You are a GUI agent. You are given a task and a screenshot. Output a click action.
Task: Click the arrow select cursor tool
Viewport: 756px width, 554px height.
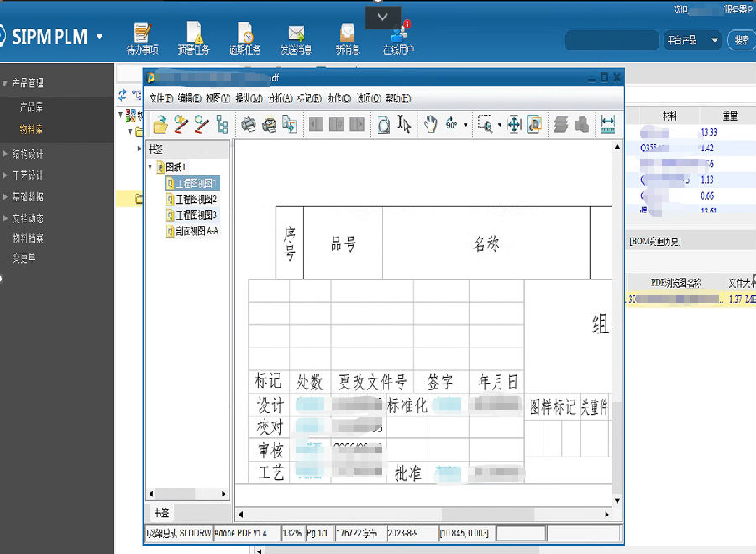pos(405,125)
